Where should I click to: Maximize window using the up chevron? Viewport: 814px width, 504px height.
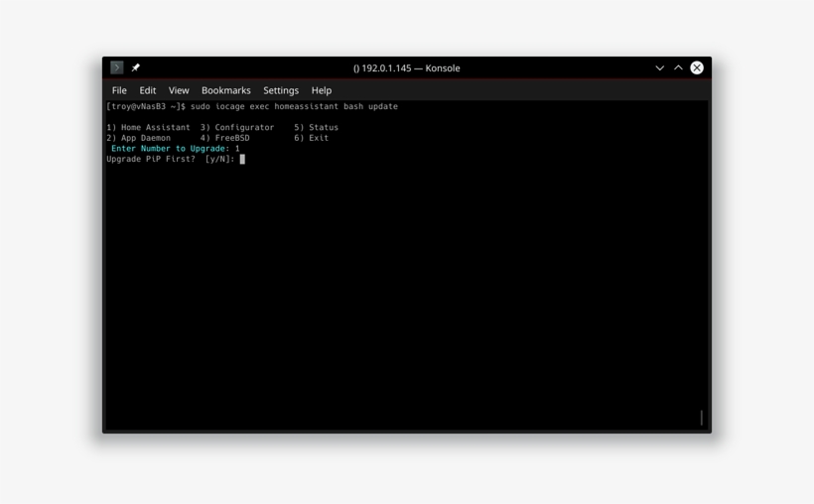678,68
